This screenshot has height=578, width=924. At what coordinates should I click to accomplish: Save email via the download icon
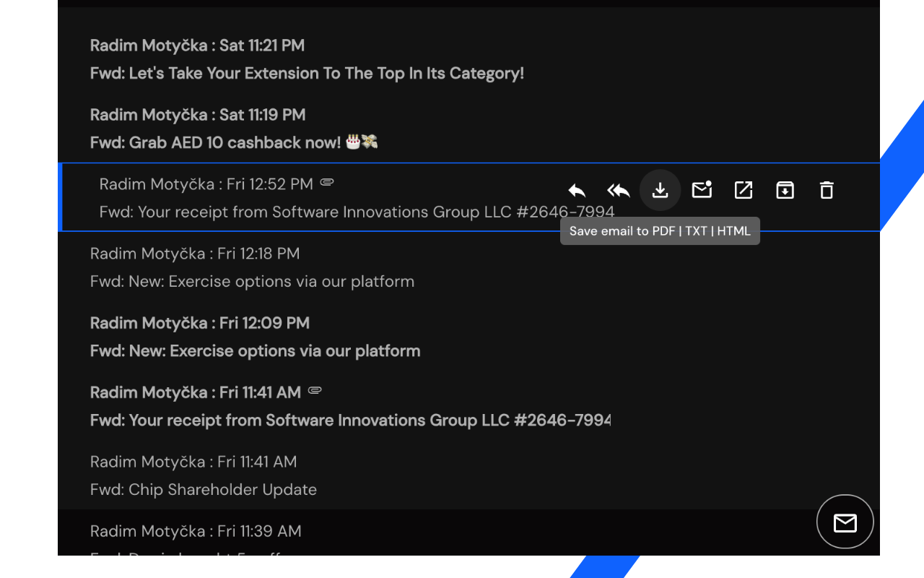[x=660, y=190]
